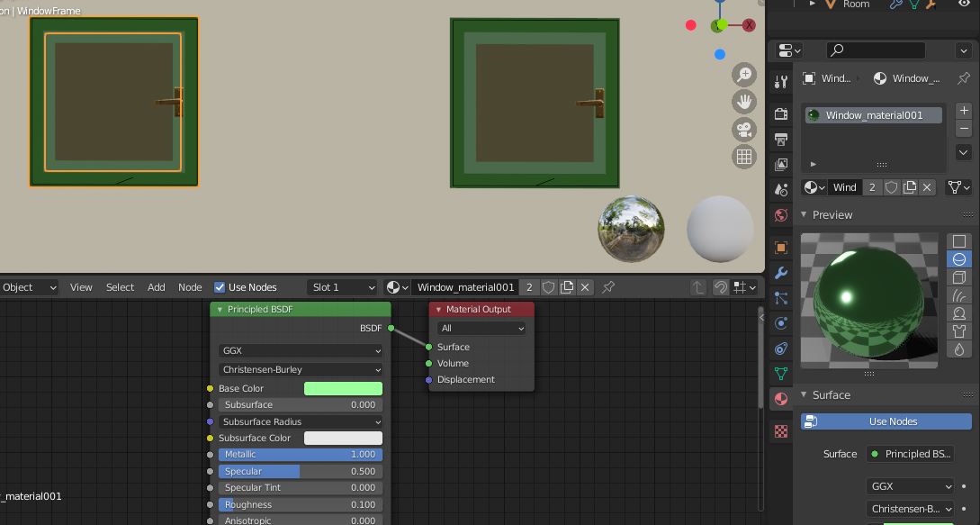Open the Material properties tab
980x525 pixels.
(x=781, y=399)
